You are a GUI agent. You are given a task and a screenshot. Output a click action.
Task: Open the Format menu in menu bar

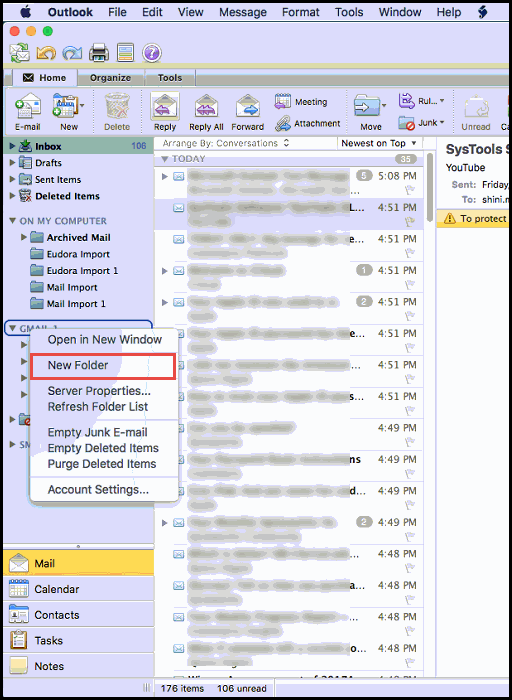click(x=300, y=12)
